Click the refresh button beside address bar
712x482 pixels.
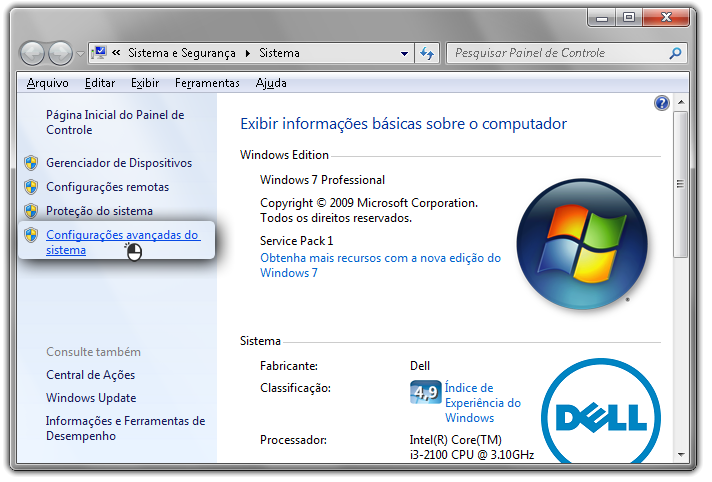tap(427, 54)
